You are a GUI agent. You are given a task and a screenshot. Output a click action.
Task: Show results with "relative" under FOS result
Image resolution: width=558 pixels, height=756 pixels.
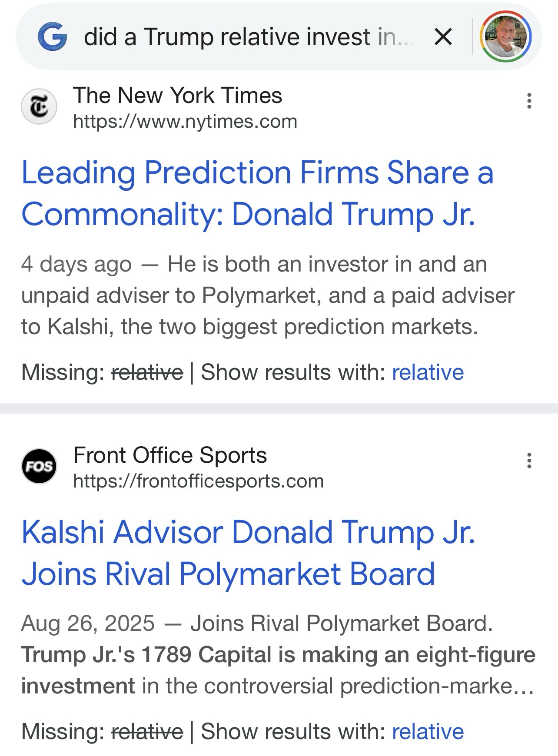point(428,731)
